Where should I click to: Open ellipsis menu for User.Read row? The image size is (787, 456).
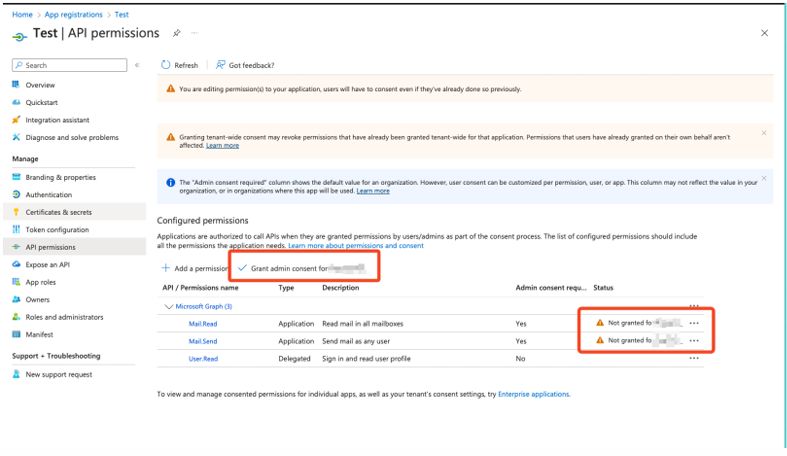[x=694, y=358]
